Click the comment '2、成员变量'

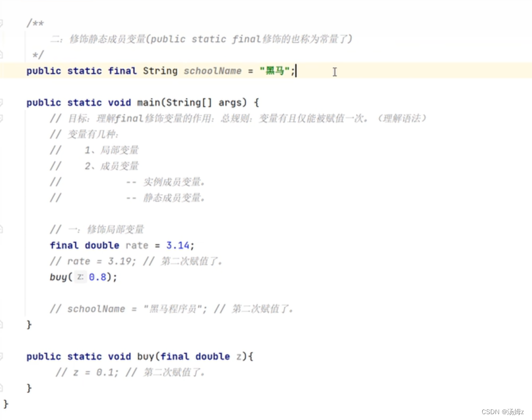[112, 166]
